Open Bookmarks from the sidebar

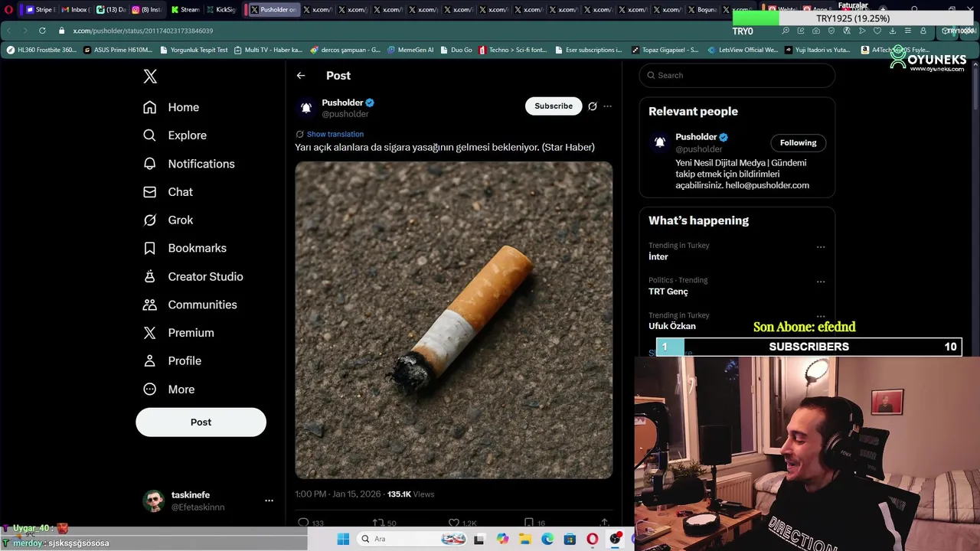(185, 248)
